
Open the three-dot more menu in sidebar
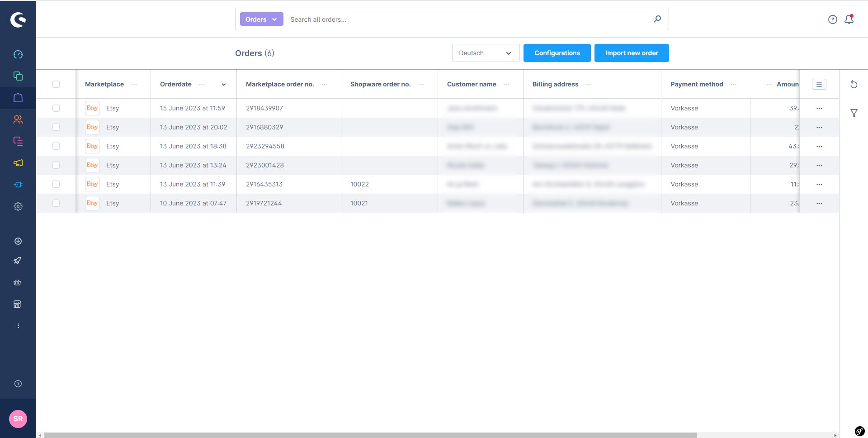tap(18, 326)
